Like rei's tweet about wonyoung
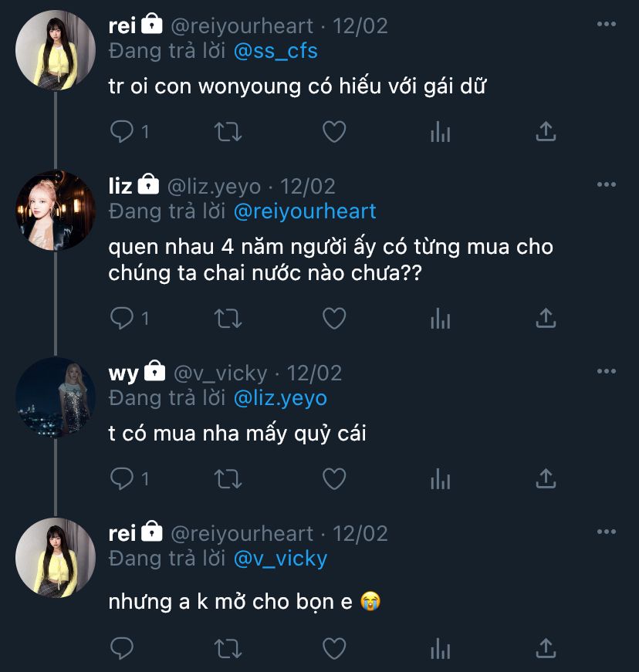 (333, 132)
